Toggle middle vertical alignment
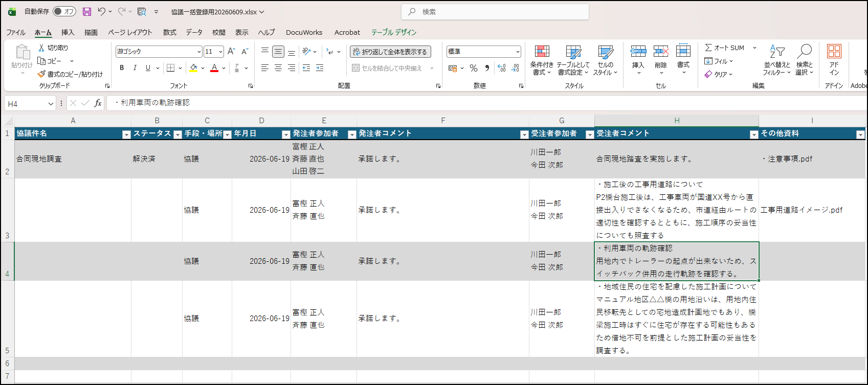The height and width of the screenshot is (385, 868). (x=278, y=52)
